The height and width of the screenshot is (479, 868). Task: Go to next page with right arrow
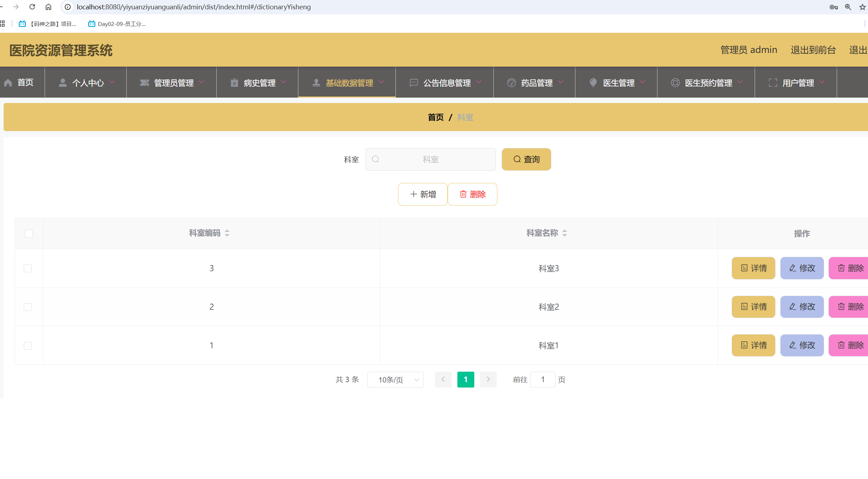tap(488, 379)
